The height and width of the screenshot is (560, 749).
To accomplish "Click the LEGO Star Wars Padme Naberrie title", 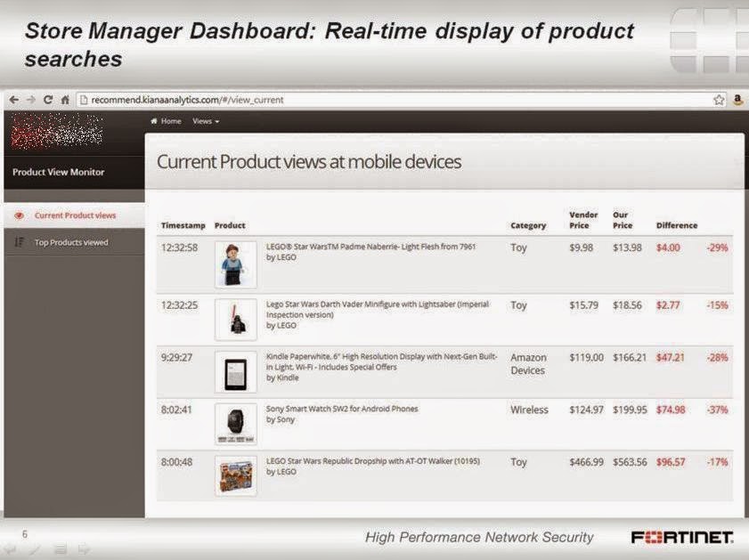I will coord(370,247).
